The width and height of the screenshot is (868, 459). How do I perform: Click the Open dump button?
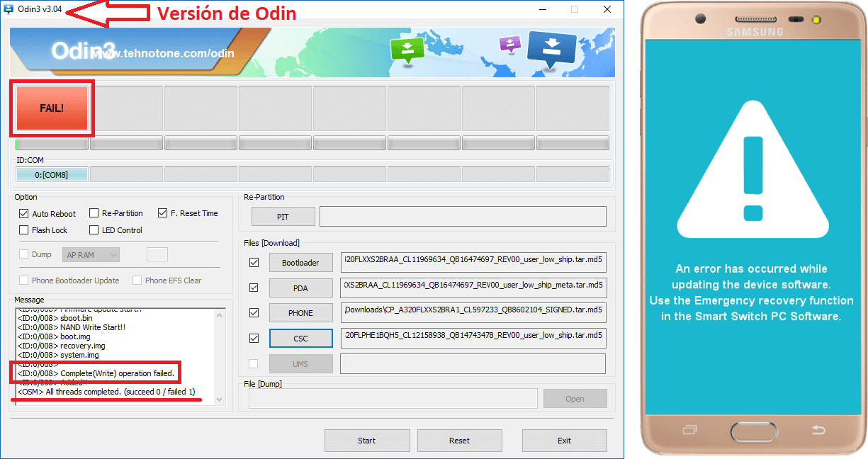point(575,399)
